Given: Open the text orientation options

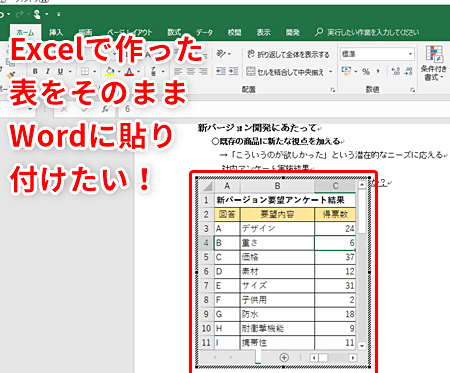Looking at the screenshot, I should click(x=224, y=54).
